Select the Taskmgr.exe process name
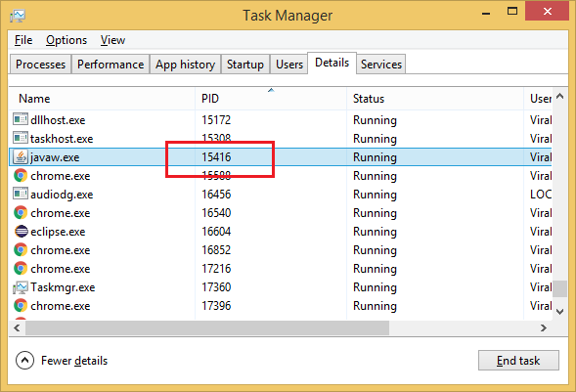Screen dimensions: 576x392 [63, 287]
